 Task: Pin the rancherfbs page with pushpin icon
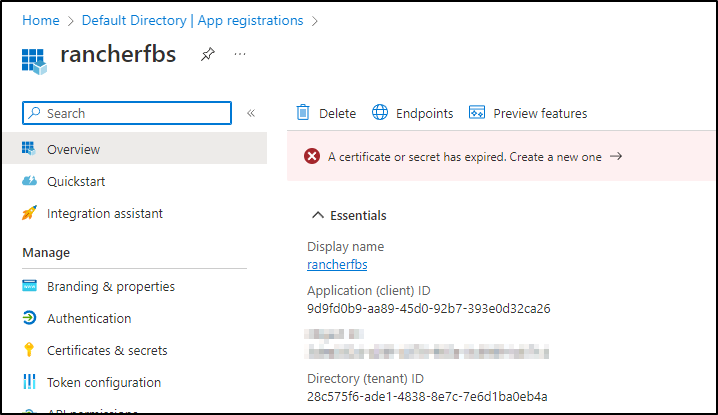click(207, 54)
